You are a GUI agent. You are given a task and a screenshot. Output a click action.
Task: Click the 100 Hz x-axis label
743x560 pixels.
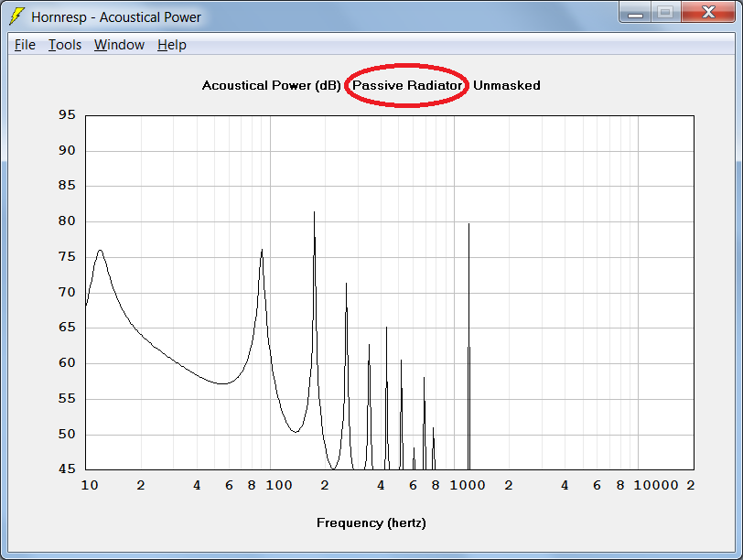click(278, 485)
